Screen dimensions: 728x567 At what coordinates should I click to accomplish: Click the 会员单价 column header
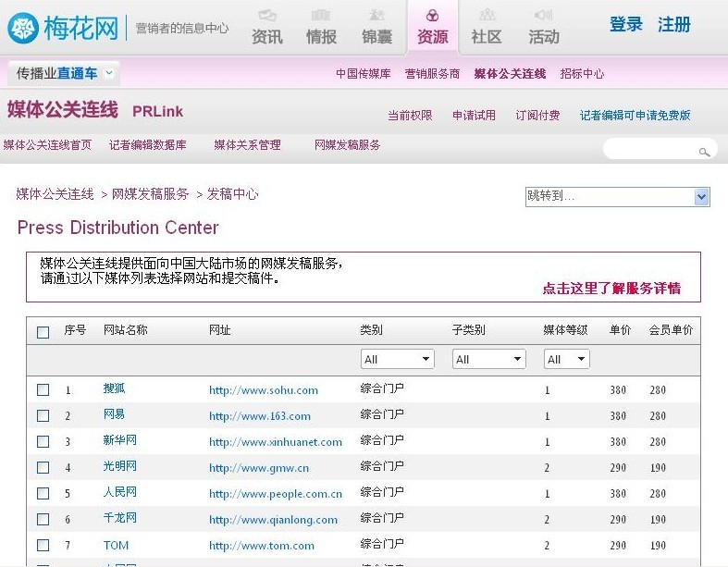coord(671,330)
